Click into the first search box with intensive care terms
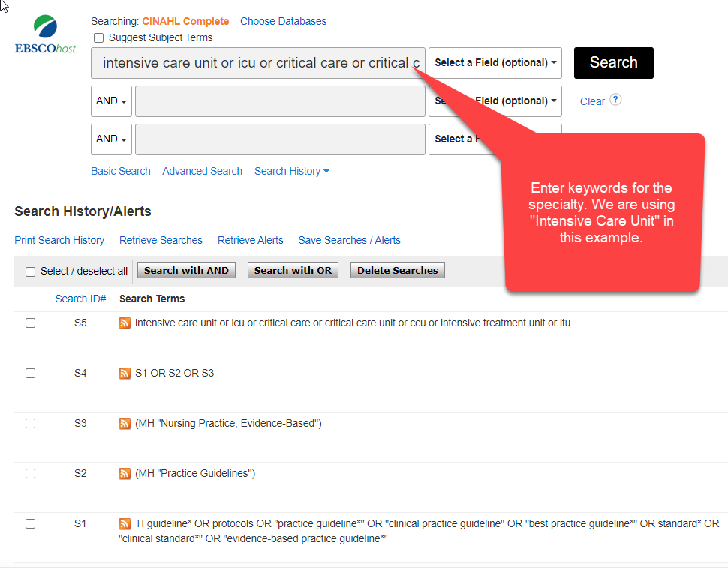Screen dimensions: 728x570 pos(258,62)
